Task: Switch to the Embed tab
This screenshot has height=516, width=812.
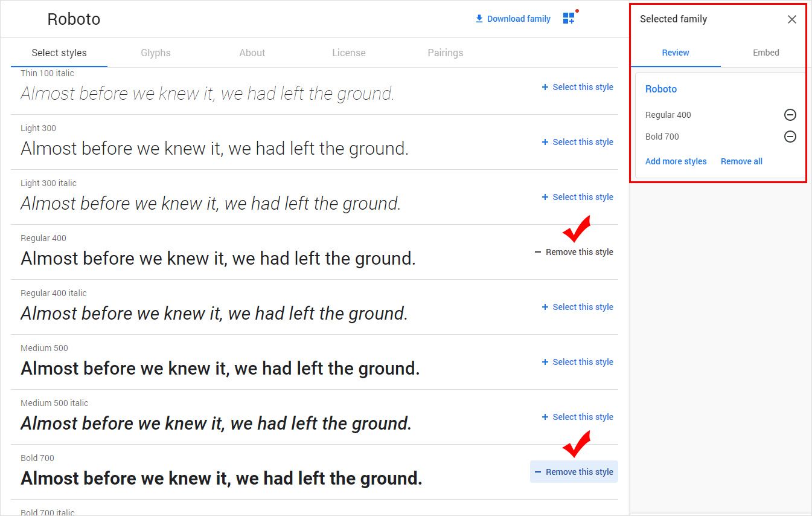Action: pyautogui.click(x=766, y=53)
